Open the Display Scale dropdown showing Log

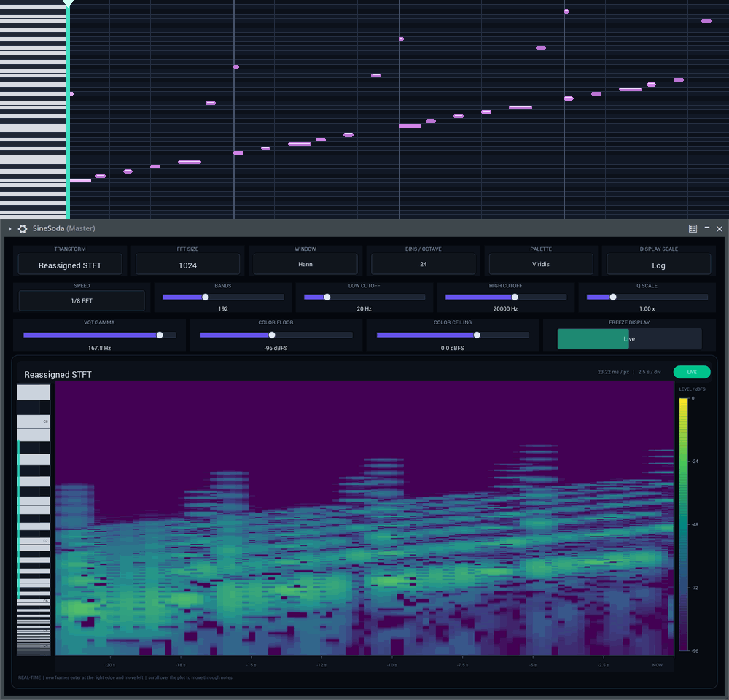pyautogui.click(x=658, y=265)
